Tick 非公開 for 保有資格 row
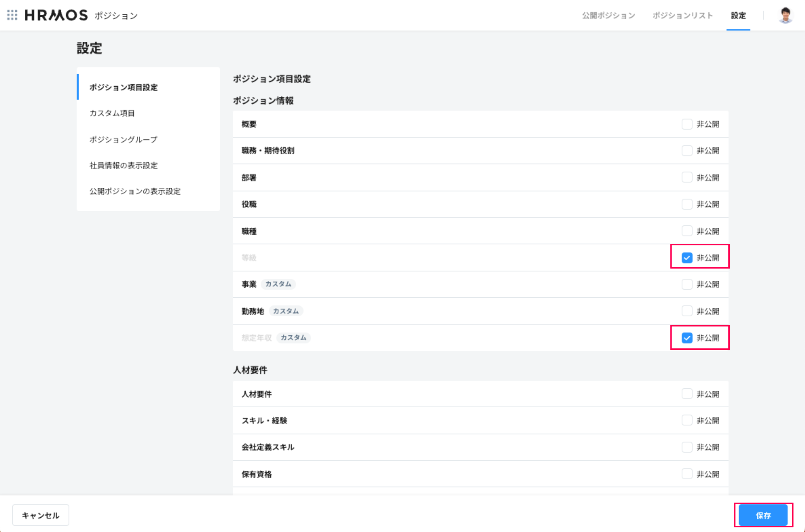This screenshot has width=805, height=532. coord(686,474)
